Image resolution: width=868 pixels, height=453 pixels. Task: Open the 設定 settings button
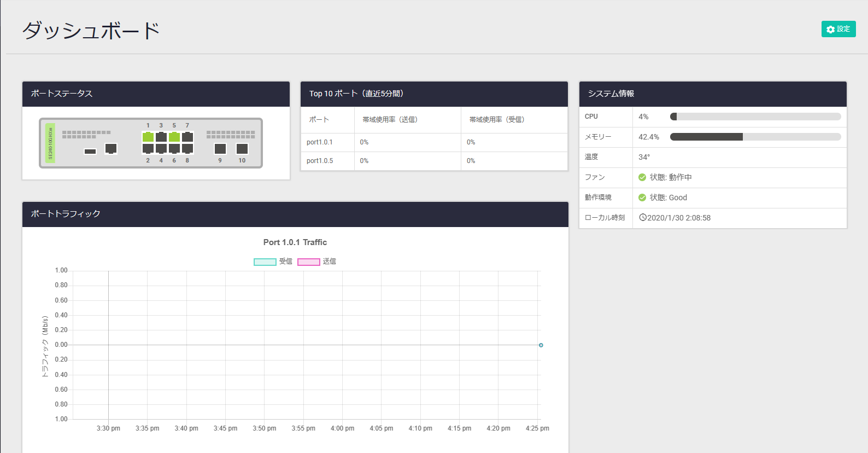click(x=838, y=29)
